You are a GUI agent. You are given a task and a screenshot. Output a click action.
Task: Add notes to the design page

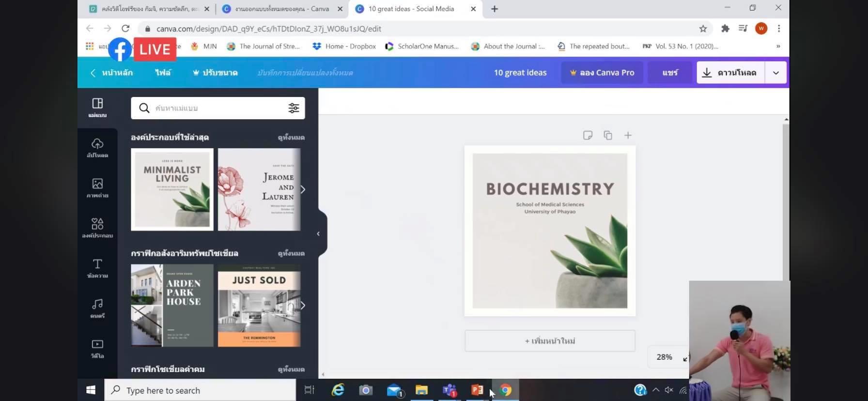point(588,135)
